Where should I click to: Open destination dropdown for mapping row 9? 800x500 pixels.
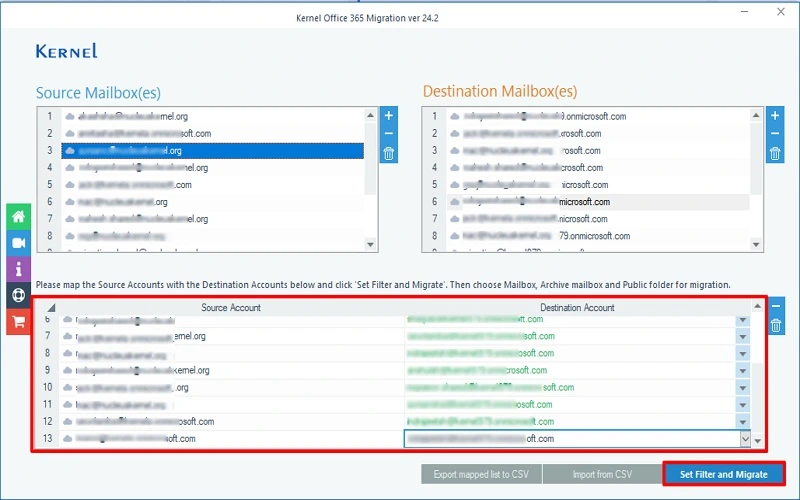point(743,371)
